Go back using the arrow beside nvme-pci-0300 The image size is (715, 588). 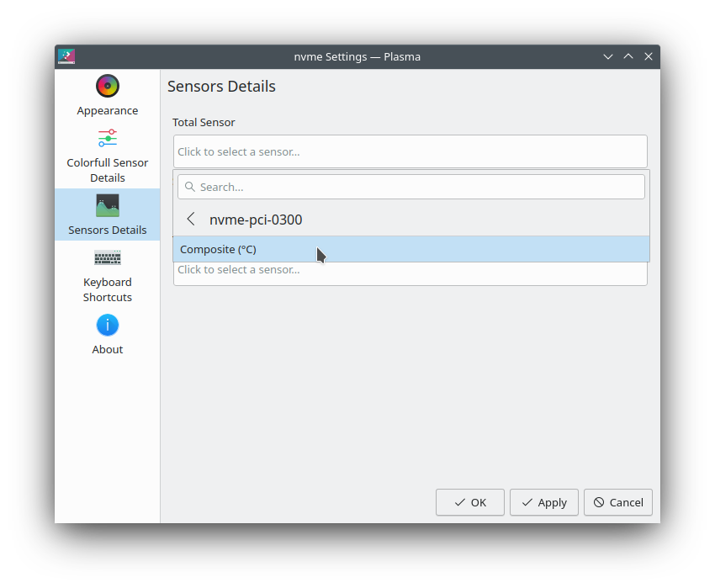click(x=191, y=220)
